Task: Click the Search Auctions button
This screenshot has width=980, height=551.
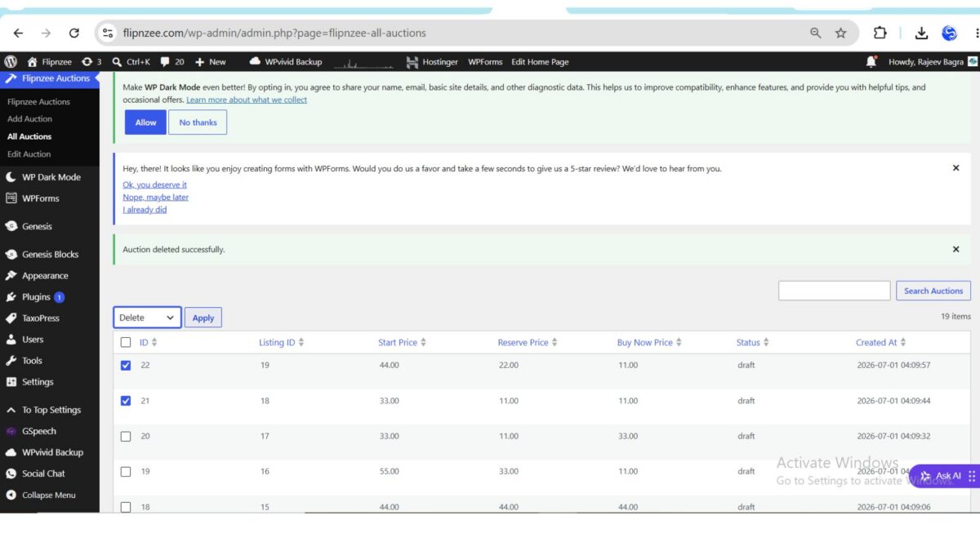Action: coord(933,291)
